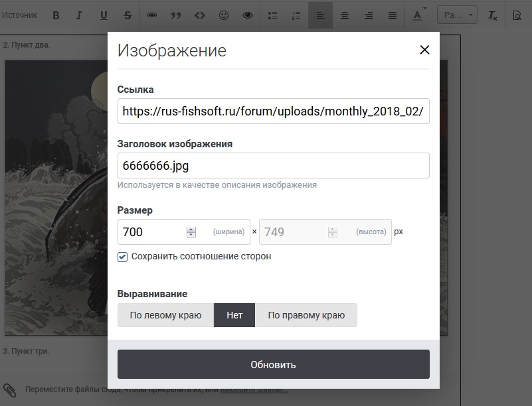The height and width of the screenshot is (406, 532).
Task: Uncheck 'Сохранить соотношение сторон' checkbox
Action: [123, 257]
